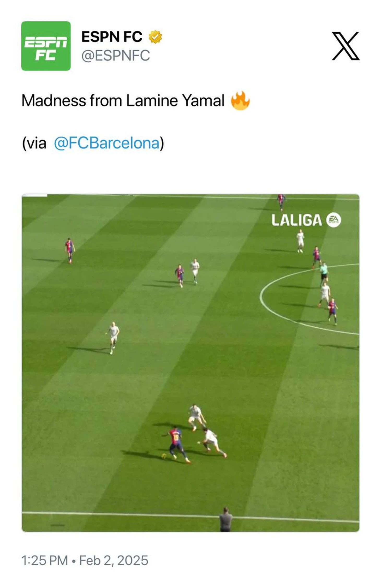The height and width of the screenshot is (588, 381).
Task: Click the Feb 2, 2025 date
Action: pyautogui.click(x=114, y=560)
